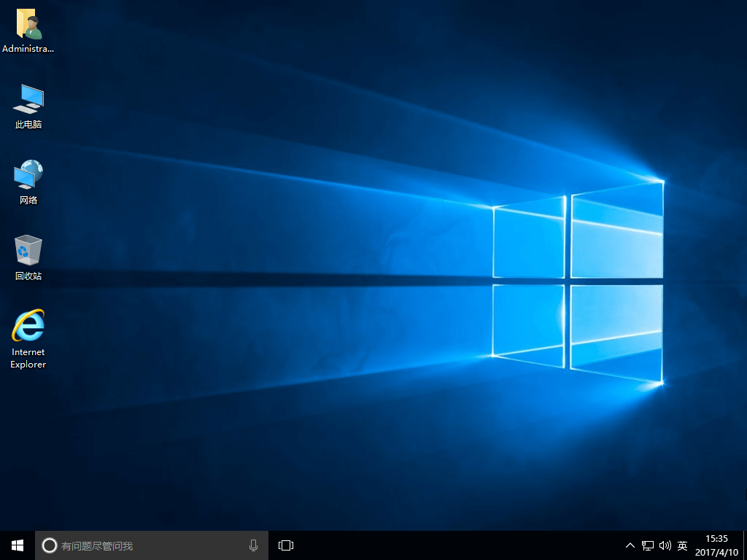Image resolution: width=747 pixels, height=560 pixels.
Task: Open the Start menu
Action: [x=16, y=545]
